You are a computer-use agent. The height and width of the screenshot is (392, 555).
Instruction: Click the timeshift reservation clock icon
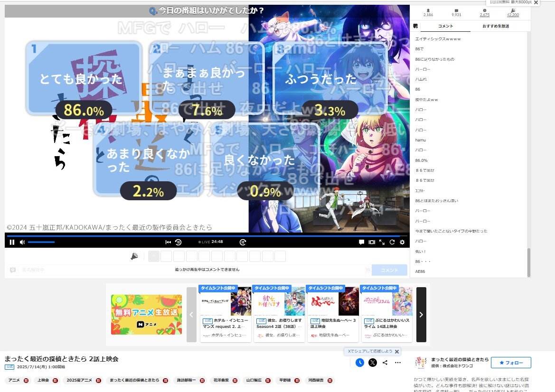click(359, 363)
